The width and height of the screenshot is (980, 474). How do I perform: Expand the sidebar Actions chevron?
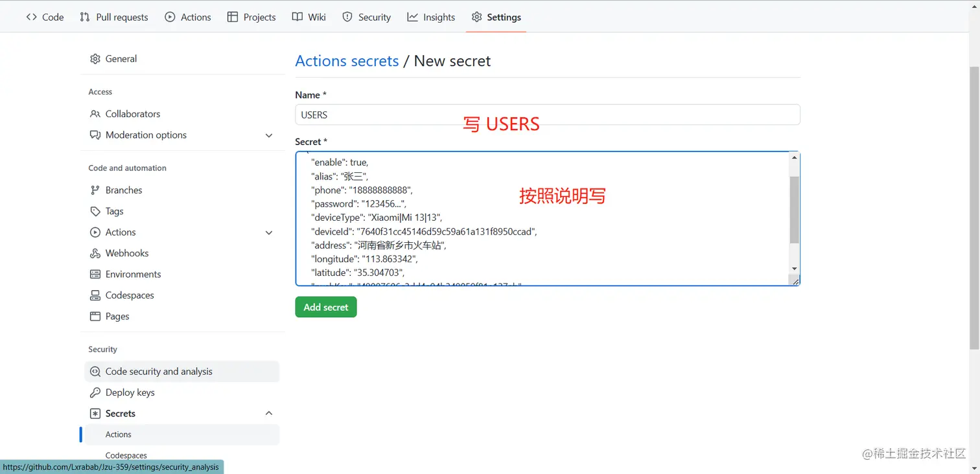point(269,232)
